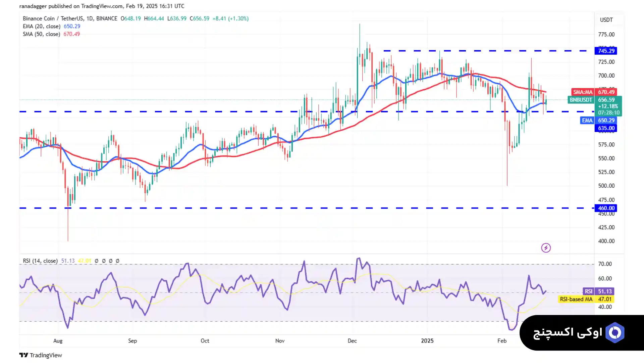Click the EMA value 650.29 in legend

point(72,26)
